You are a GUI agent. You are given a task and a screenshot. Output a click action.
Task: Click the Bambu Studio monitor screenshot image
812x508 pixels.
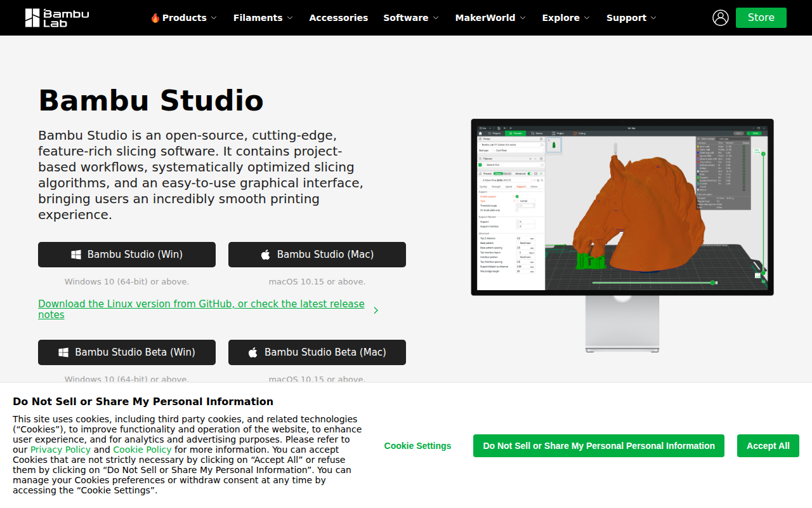[x=622, y=235]
